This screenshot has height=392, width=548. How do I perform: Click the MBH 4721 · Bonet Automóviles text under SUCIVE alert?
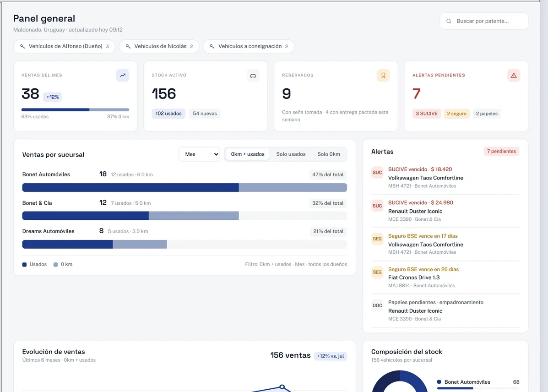coord(422,186)
